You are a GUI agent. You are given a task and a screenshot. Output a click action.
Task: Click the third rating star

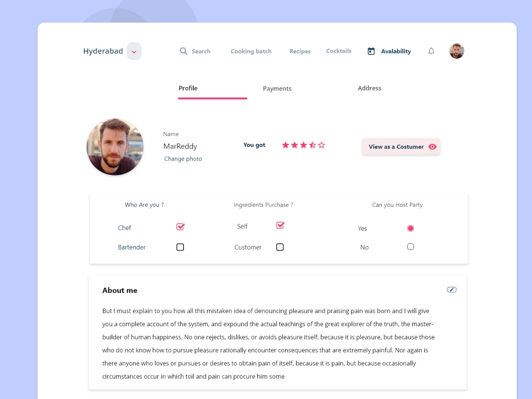click(303, 145)
